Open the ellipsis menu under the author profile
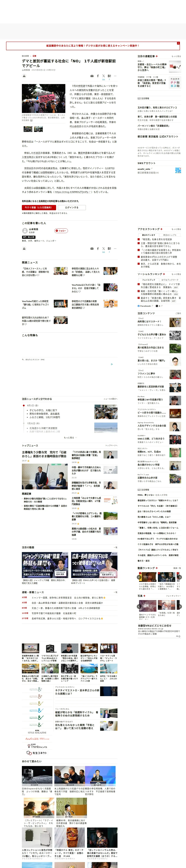 pyautogui.click(x=115, y=249)
